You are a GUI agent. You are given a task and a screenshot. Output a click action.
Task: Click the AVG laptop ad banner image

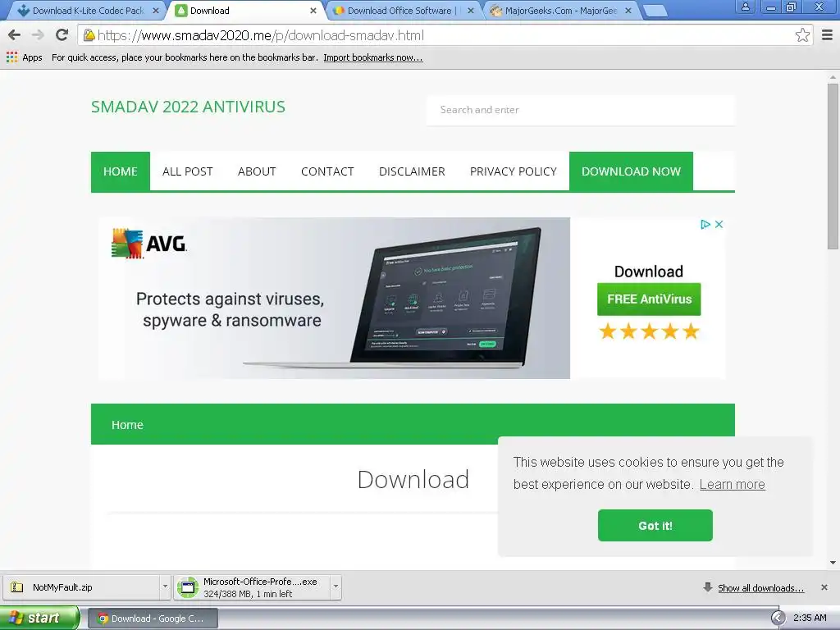coord(335,298)
